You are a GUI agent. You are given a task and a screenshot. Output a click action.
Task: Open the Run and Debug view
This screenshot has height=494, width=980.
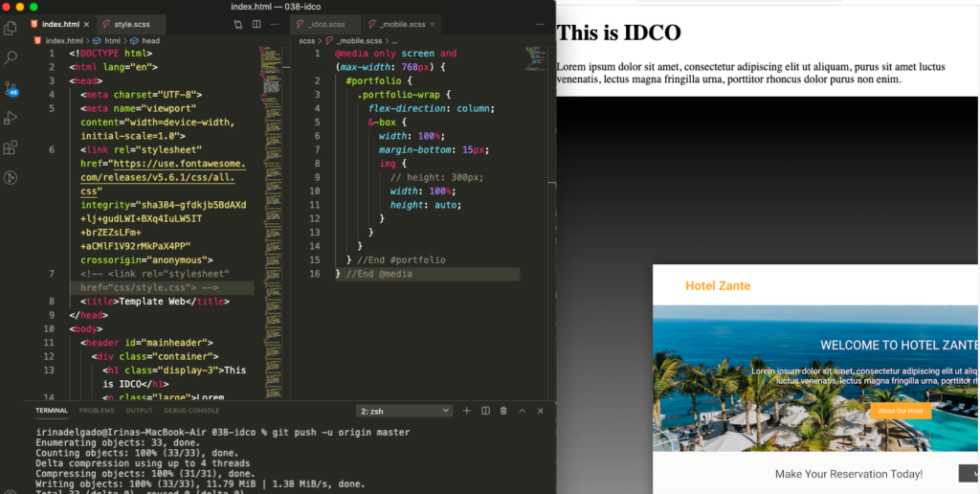[10, 118]
